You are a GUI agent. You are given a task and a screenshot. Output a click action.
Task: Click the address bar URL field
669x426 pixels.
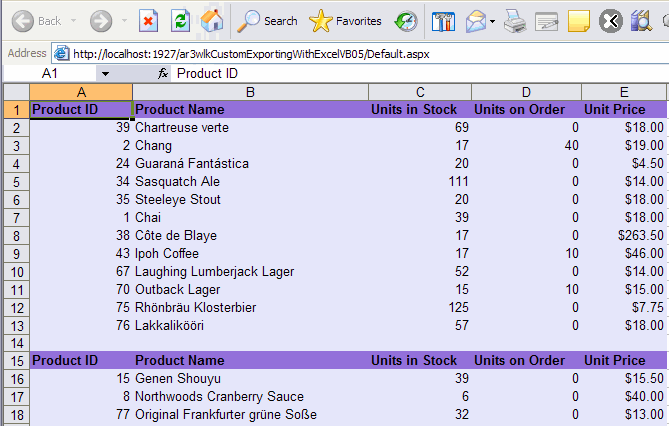tap(300, 52)
